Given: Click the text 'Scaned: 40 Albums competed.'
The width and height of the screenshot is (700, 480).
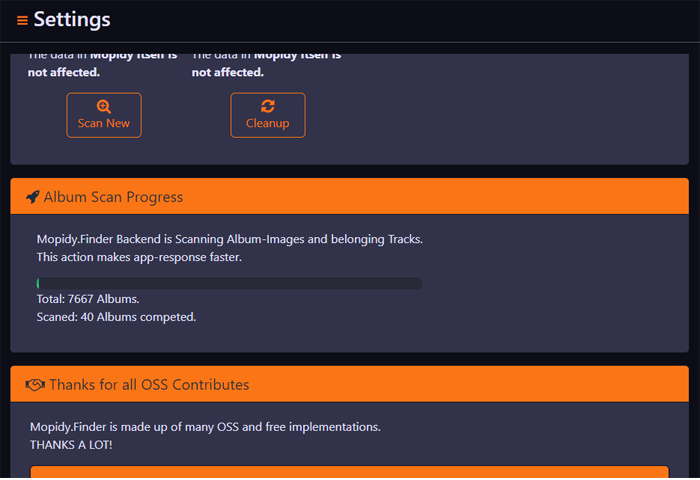Looking at the screenshot, I should pos(117,317).
